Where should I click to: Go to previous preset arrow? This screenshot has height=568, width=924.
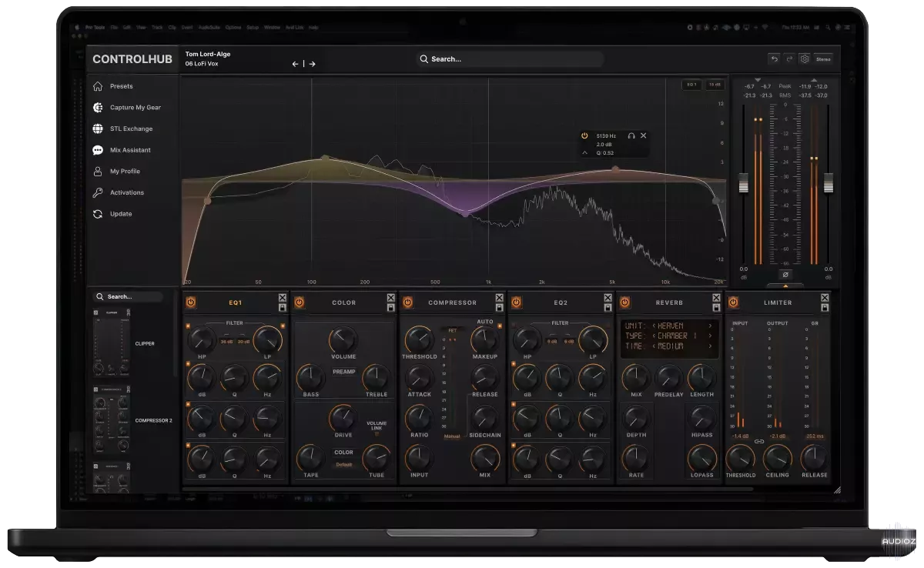(x=295, y=64)
